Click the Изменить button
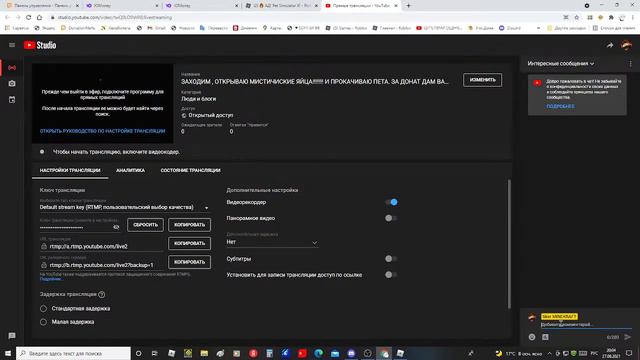Screen dimensions: 640x360 point(482,80)
